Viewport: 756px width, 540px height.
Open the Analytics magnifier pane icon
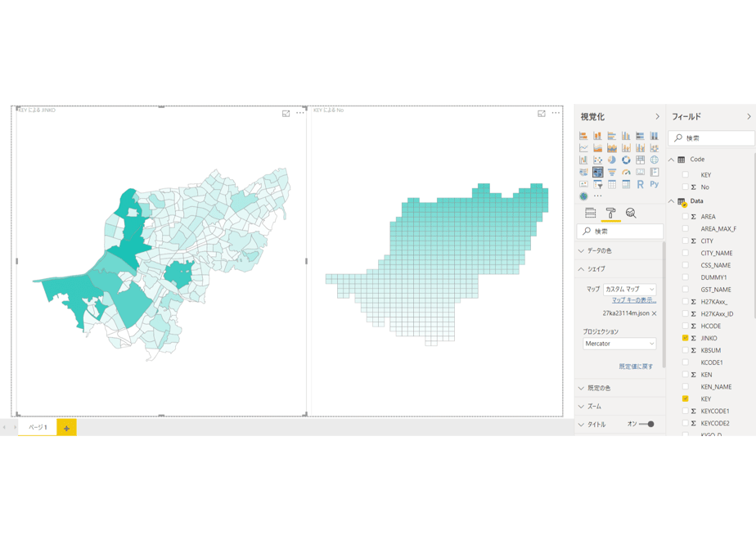[631, 213]
